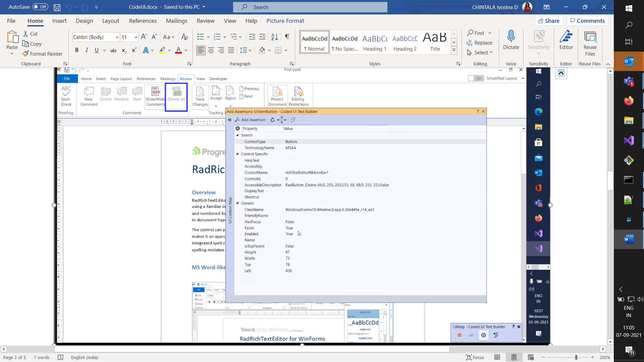Viewport: 644px width, 362px height.
Task: Click the Clear All Formatting icon
Action: [x=184, y=37]
